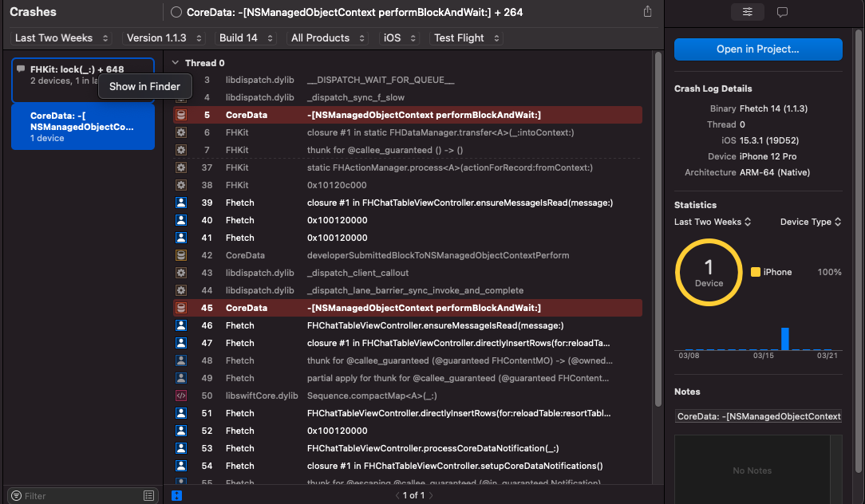Image resolution: width=865 pixels, height=504 pixels.
Task: Open the Test Flight distribution dropdown
Action: pos(466,37)
